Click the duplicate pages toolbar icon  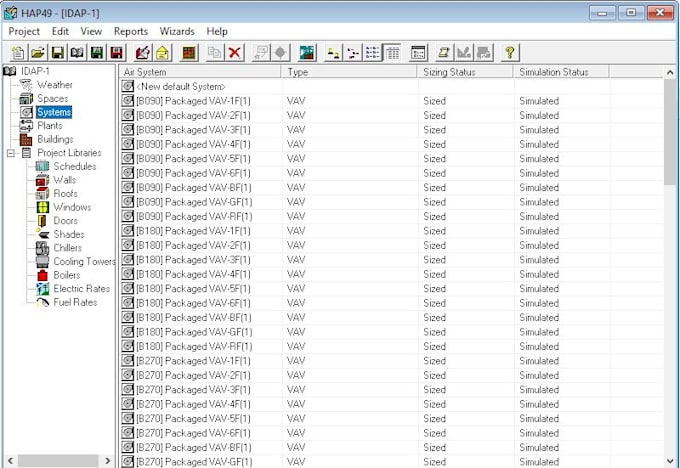click(x=215, y=53)
